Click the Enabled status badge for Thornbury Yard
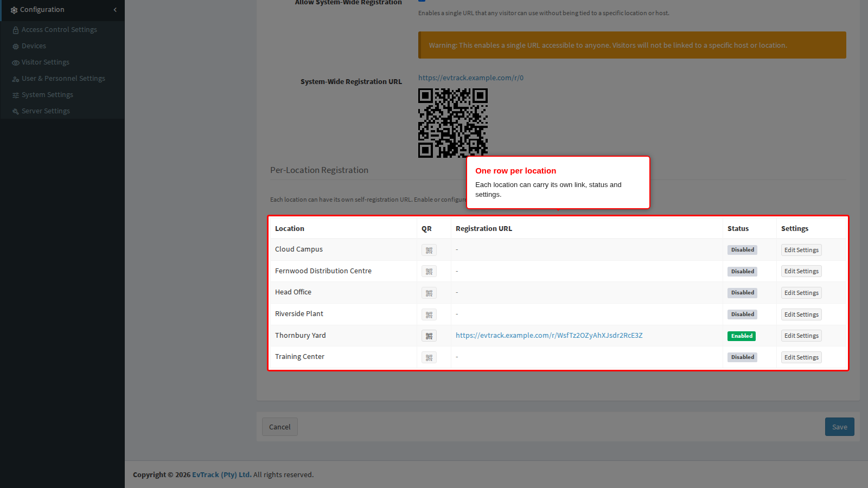868x488 pixels. tap(742, 336)
